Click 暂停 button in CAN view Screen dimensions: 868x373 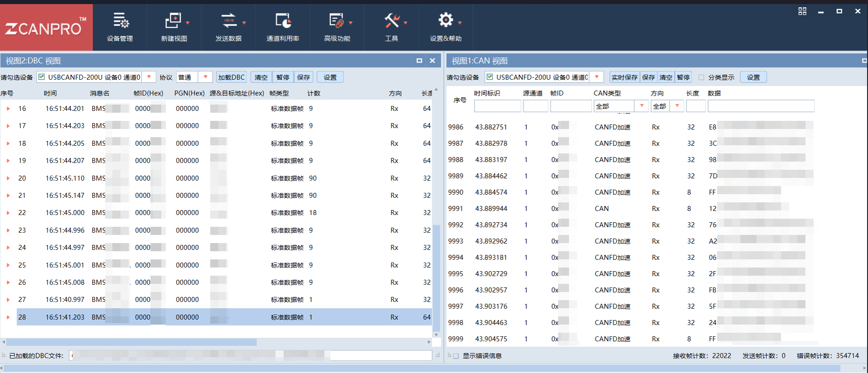point(683,77)
